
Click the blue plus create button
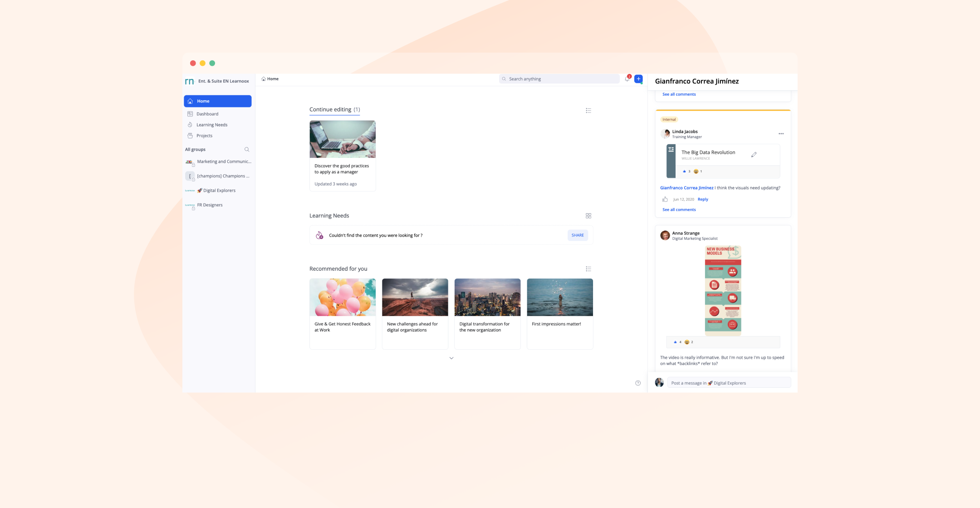(x=638, y=79)
